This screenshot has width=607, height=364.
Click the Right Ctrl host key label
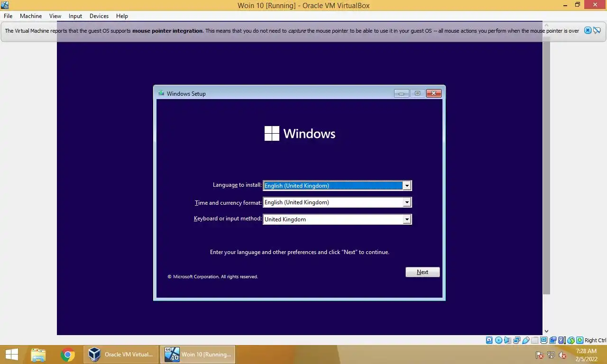(596, 340)
